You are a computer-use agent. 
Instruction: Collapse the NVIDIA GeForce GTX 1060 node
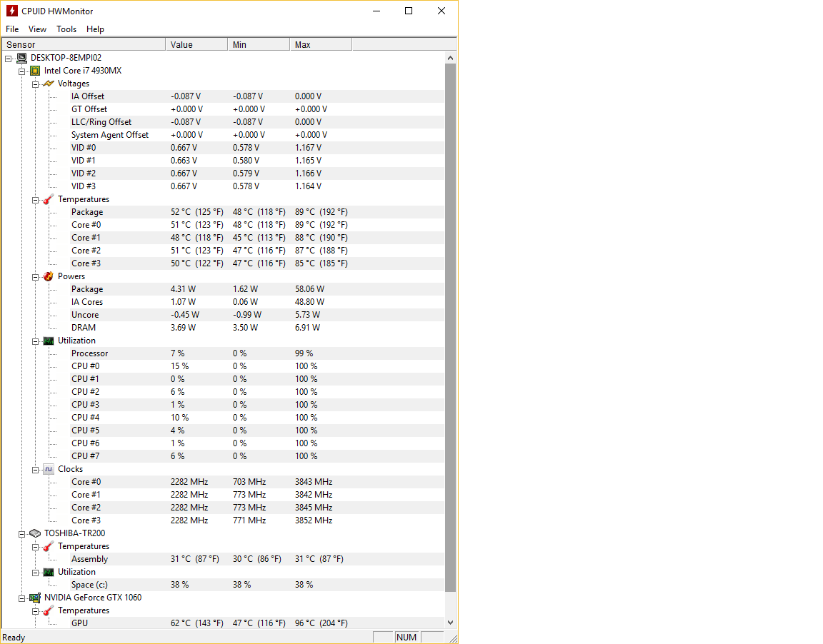[21, 598]
